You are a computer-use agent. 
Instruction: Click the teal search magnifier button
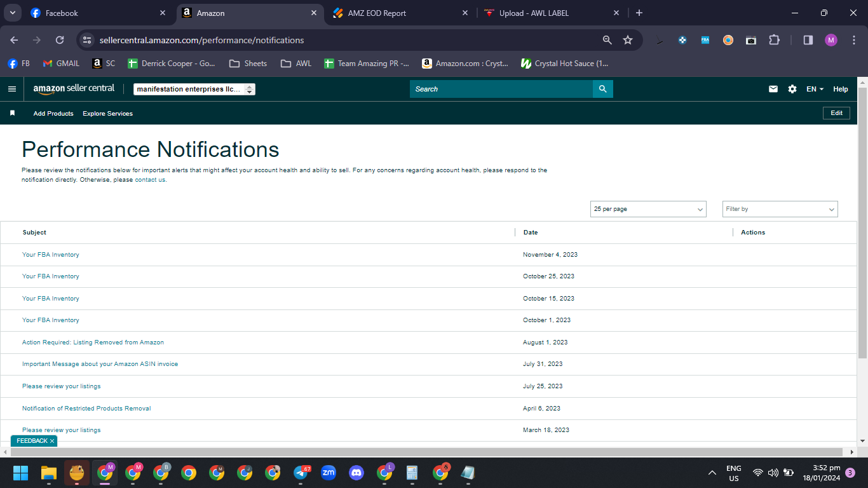click(x=602, y=89)
